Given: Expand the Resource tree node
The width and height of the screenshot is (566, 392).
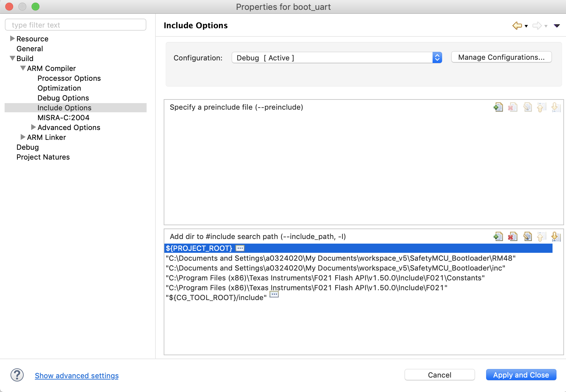Looking at the screenshot, I should pos(12,39).
